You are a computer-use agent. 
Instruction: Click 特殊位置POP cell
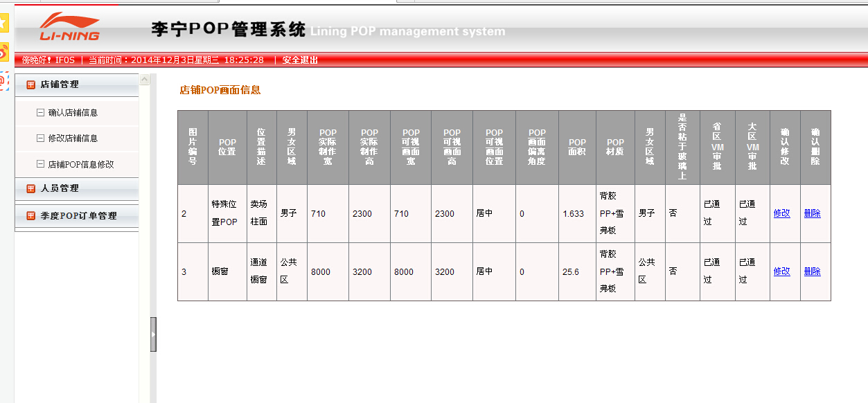click(x=227, y=213)
